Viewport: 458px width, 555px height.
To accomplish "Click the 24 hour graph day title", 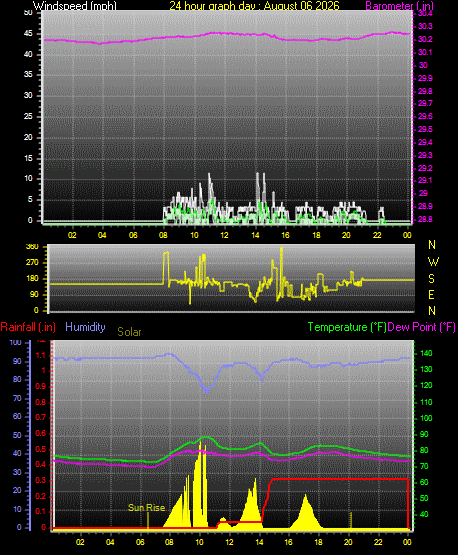I will pos(254,6).
